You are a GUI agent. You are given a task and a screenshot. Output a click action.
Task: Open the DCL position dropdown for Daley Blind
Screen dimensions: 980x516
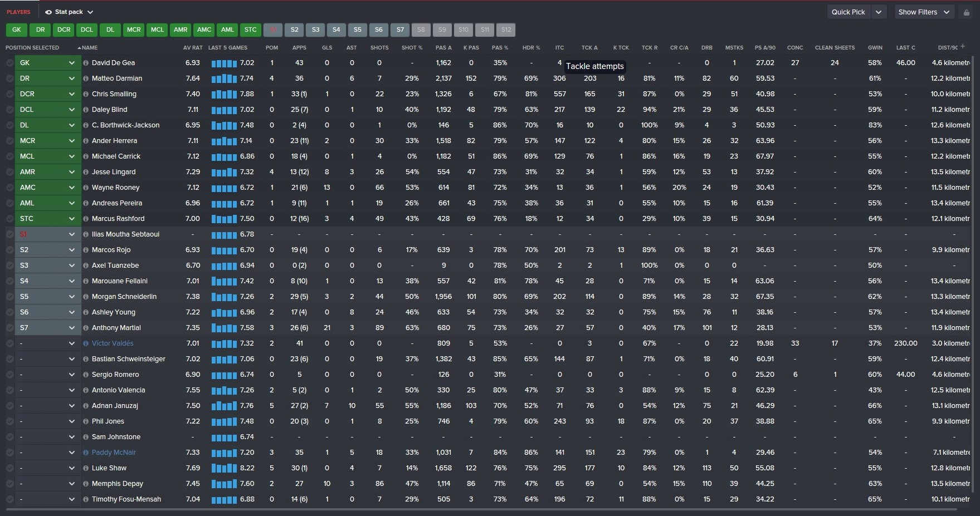[x=48, y=110]
